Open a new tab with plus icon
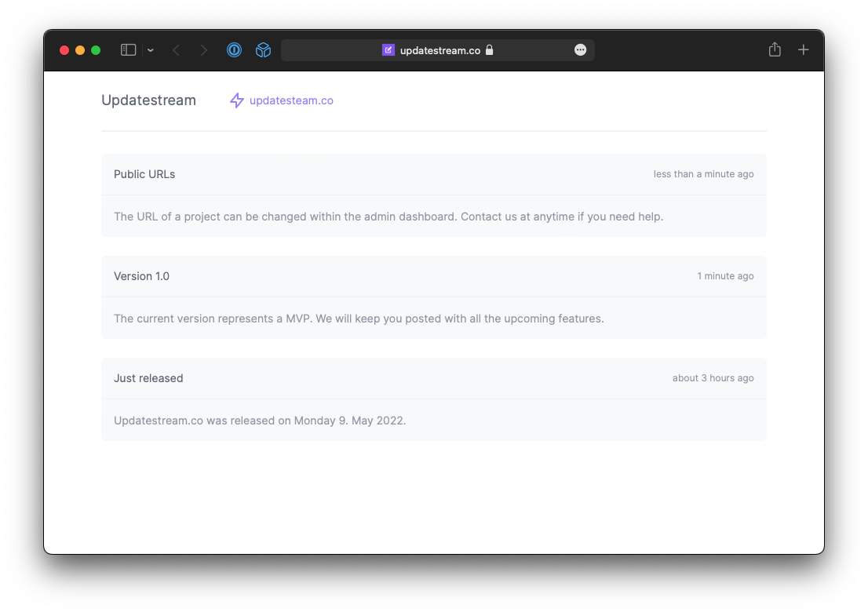 [x=803, y=50]
